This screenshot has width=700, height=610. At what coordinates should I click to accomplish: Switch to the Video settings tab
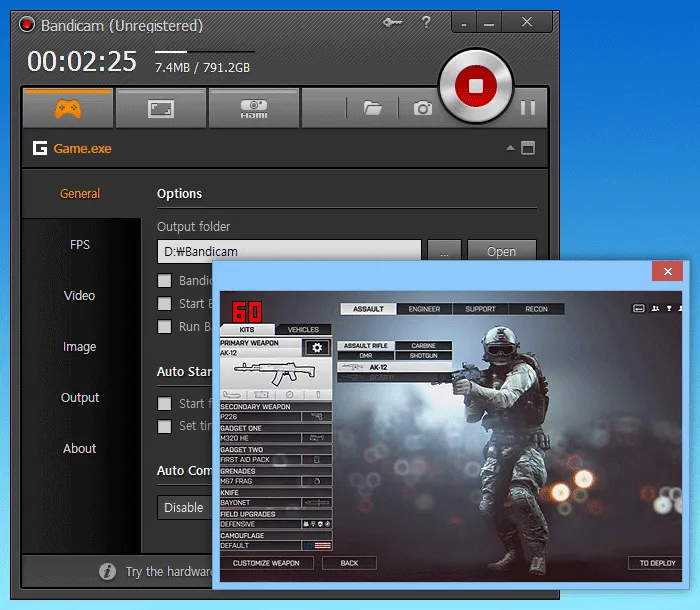(x=80, y=296)
